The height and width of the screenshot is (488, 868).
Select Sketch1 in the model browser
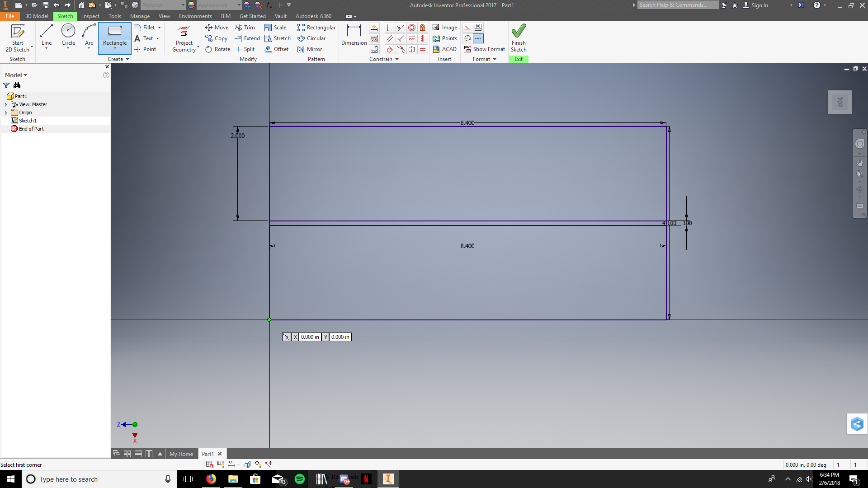(x=27, y=120)
